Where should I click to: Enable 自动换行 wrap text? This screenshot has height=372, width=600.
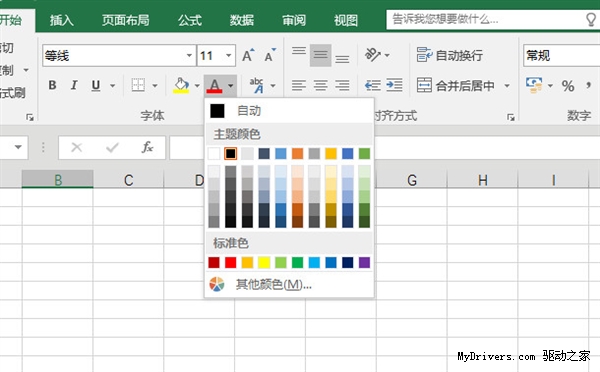pos(450,55)
